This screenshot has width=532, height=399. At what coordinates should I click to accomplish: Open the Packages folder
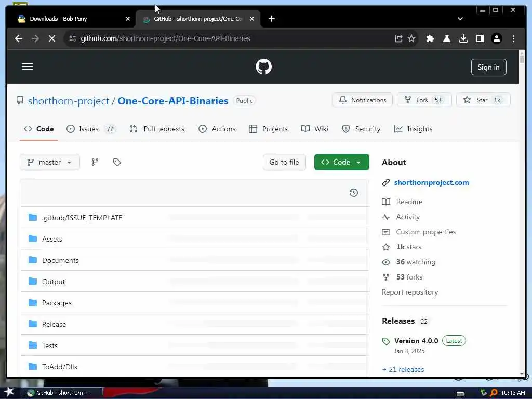(x=57, y=303)
